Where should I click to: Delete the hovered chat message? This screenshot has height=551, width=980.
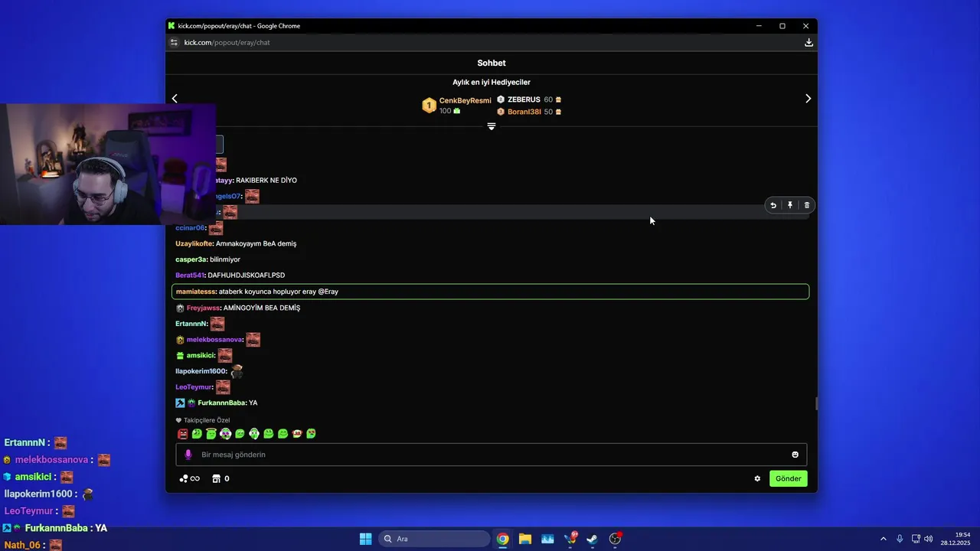click(807, 205)
